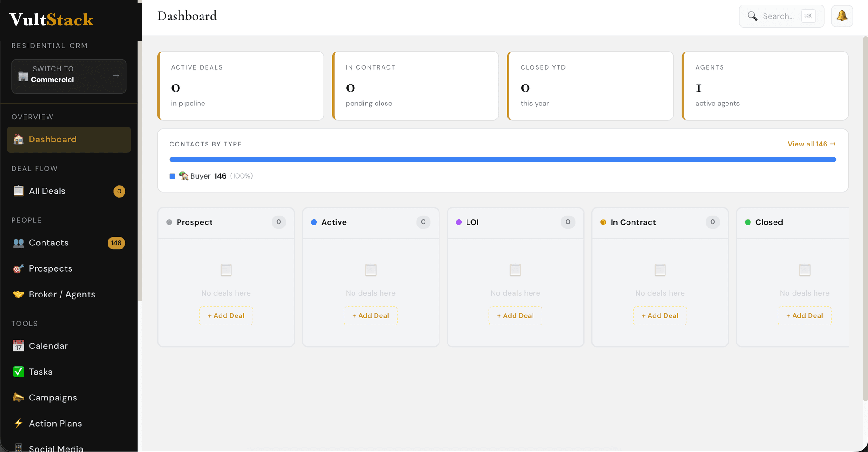Click the purple LOI status dot
868x452 pixels.
(x=458, y=222)
